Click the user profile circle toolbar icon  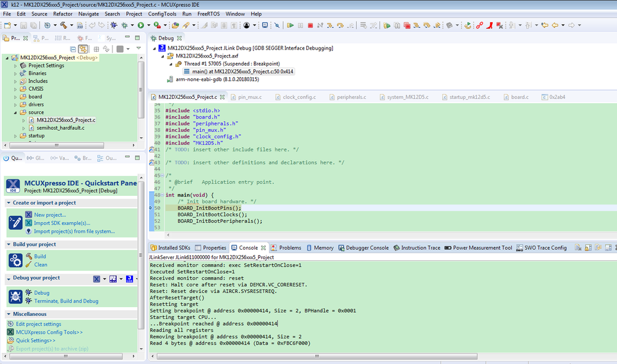click(246, 25)
